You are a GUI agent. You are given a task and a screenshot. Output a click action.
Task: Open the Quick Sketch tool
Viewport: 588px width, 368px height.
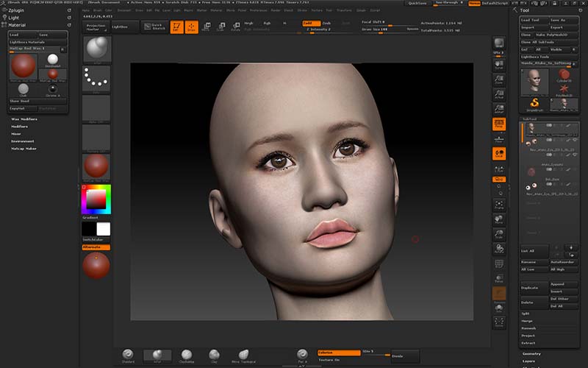point(154,27)
